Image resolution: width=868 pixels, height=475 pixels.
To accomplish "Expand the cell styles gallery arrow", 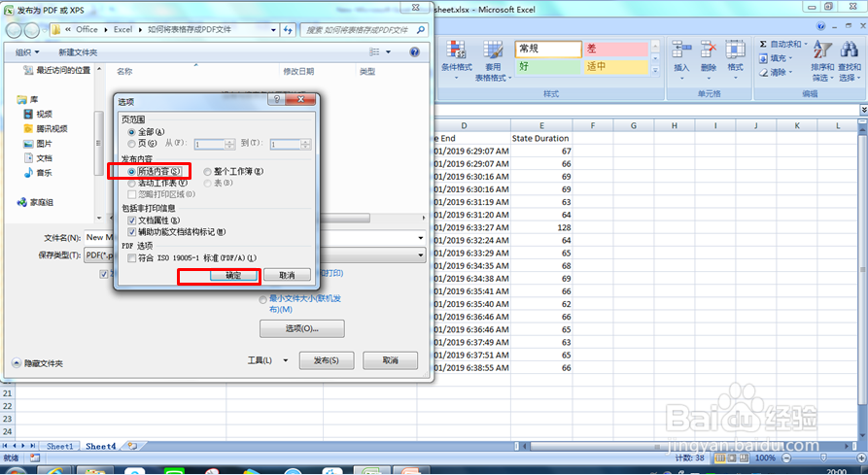I will [x=655, y=71].
